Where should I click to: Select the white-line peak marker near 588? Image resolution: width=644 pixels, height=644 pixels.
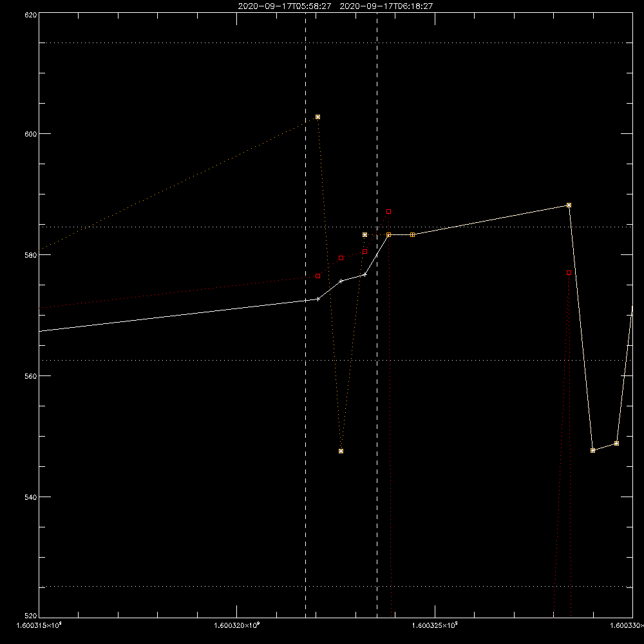(569, 205)
